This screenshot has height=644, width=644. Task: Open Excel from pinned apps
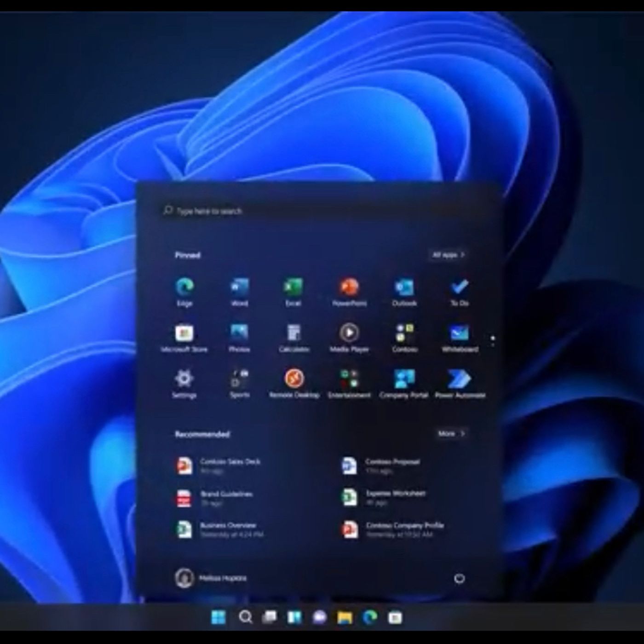[293, 292]
